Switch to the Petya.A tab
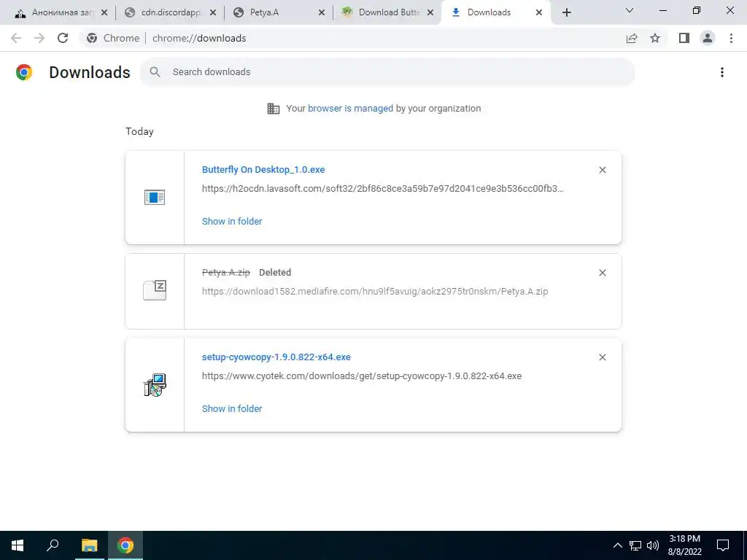 coord(278,12)
